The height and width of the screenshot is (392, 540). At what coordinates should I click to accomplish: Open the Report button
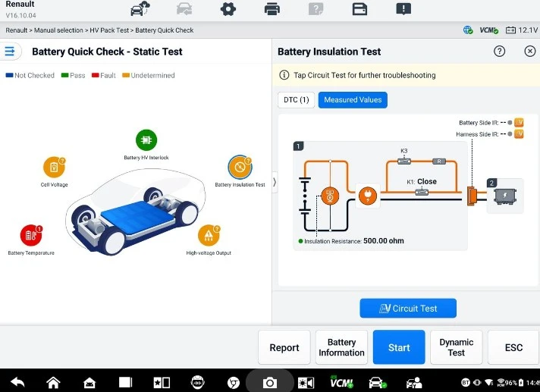[284, 347]
